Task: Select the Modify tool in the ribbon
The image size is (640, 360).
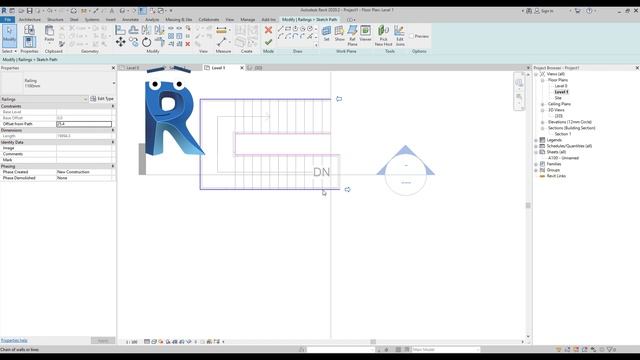Action: [9, 35]
